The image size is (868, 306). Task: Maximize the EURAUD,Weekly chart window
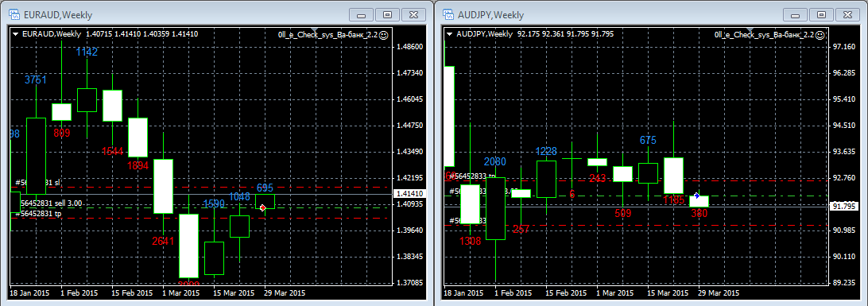click(x=387, y=15)
